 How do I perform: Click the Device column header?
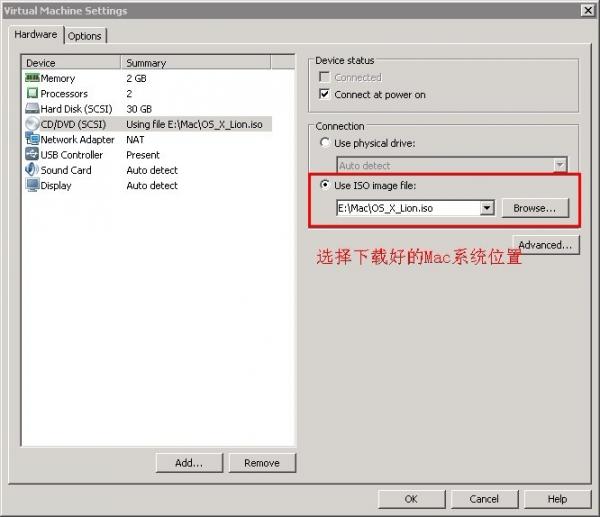click(x=71, y=63)
